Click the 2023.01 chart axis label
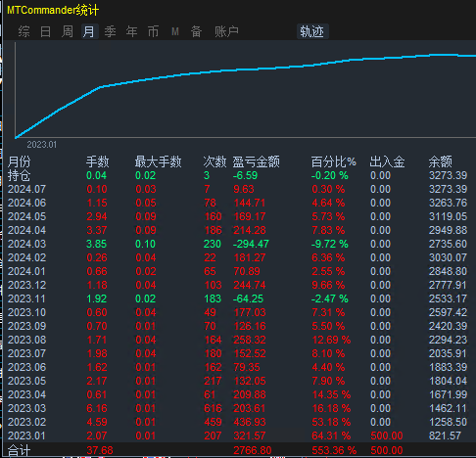Image resolution: width=476 pixels, height=458 pixels. pyautogui.click(x=42, y=145)
